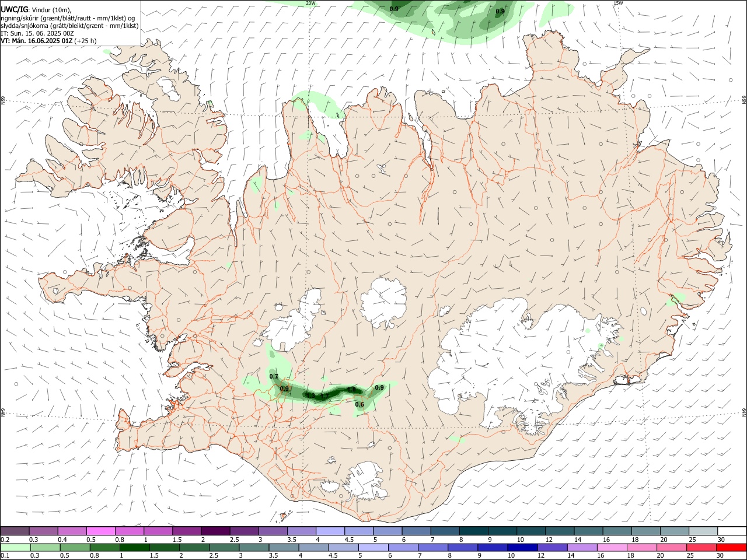Click the 20W longitude marker
This screenshot has height=560, width=747.
[311, 3]
